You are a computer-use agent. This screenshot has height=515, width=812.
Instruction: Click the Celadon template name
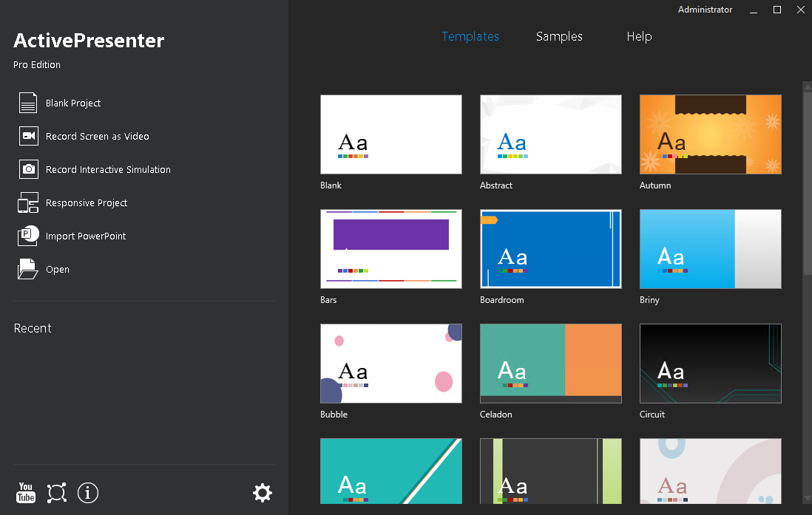tap(495, 415)
